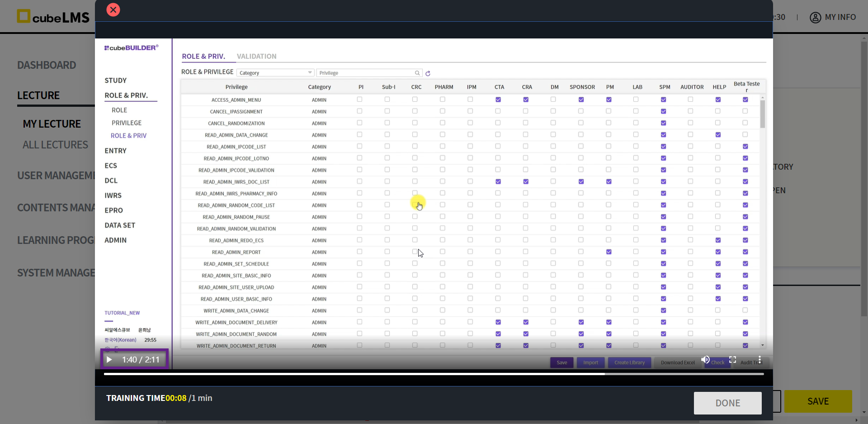Viewport: 868px width, 424px height.
Task: Open video more options three-dot menu
Action: (759, 360)
